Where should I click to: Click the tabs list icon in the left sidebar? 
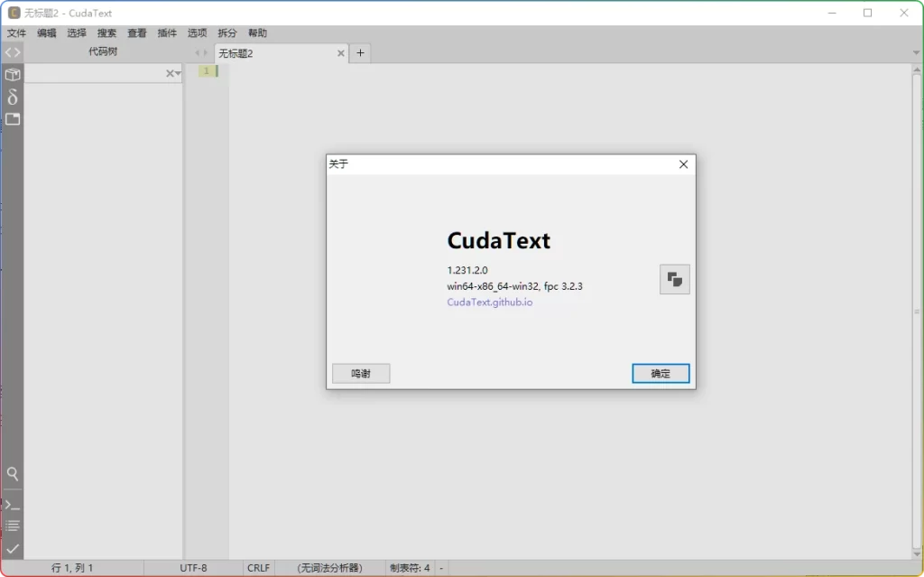(12, 118)
